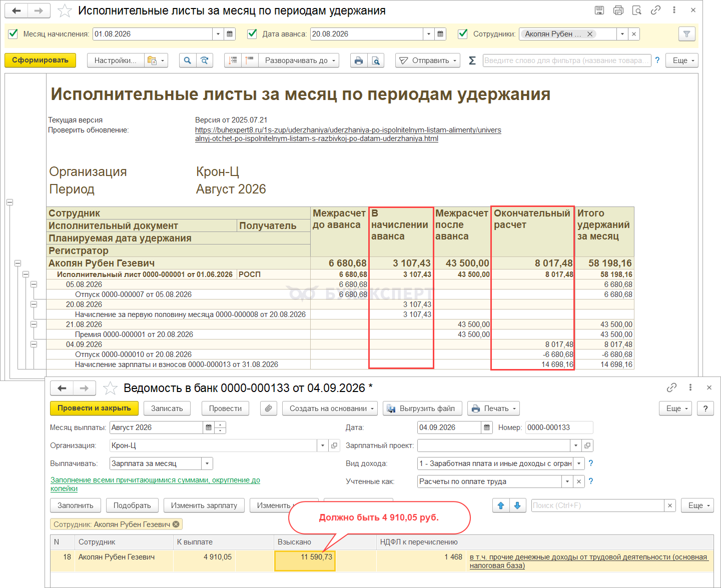Open the Отправить menu
The width and height of the screenshot is (721, 588).
coord(428,60)
